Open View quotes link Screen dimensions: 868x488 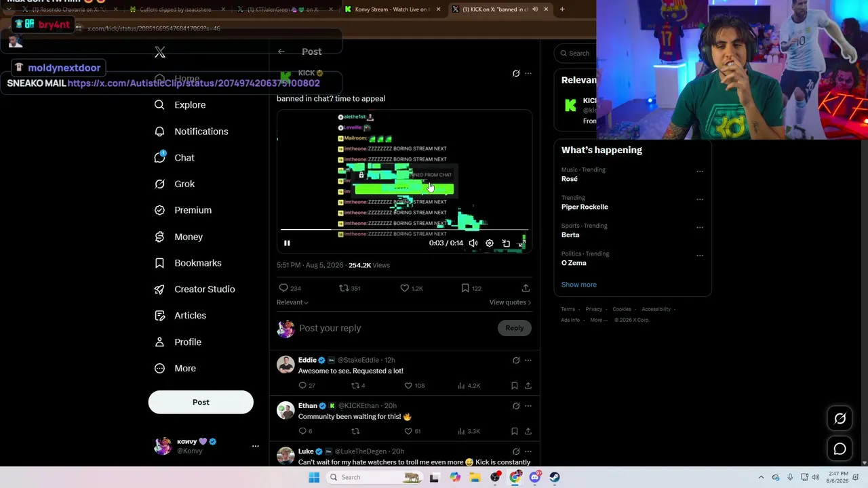[510, 302]
